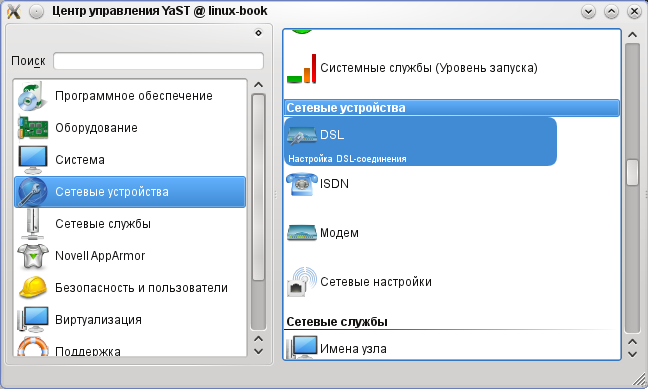Click the round window menu button in title bar
The image size is (648, 389).
point(36,12)
